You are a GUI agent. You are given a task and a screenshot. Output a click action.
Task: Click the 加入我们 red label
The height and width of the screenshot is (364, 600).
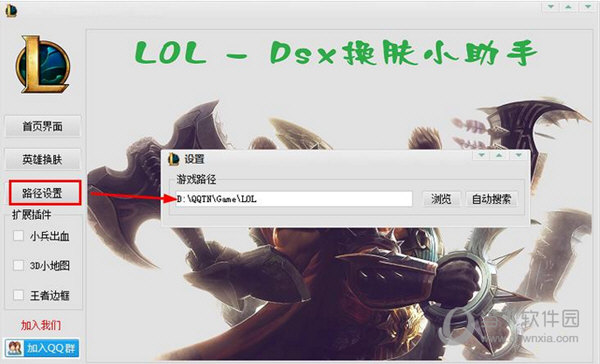coord(41,325)
